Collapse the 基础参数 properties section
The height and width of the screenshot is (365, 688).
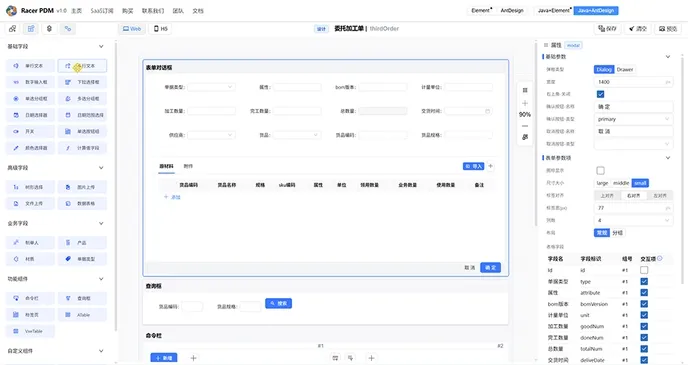[668, 57]
